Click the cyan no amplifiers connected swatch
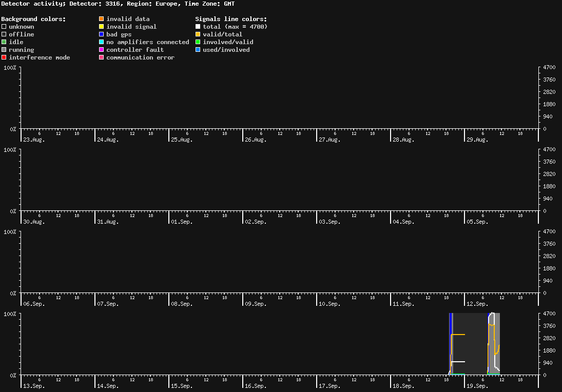Screen dimensions: 562x392 pos(102,42)
